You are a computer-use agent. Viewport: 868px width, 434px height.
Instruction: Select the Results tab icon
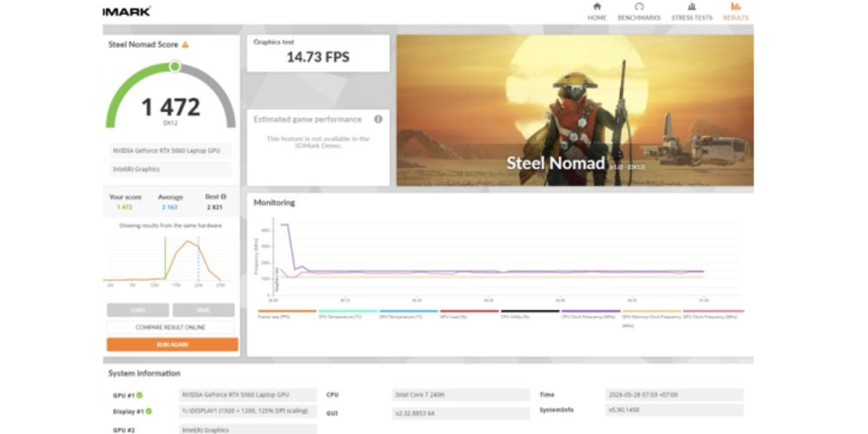tap(736, 7)
